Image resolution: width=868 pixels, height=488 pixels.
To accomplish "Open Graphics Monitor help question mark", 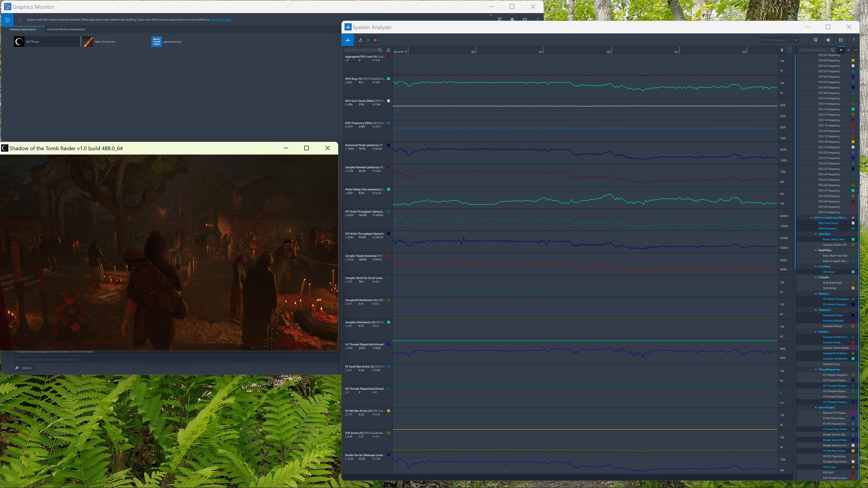I will click(538, 19).
